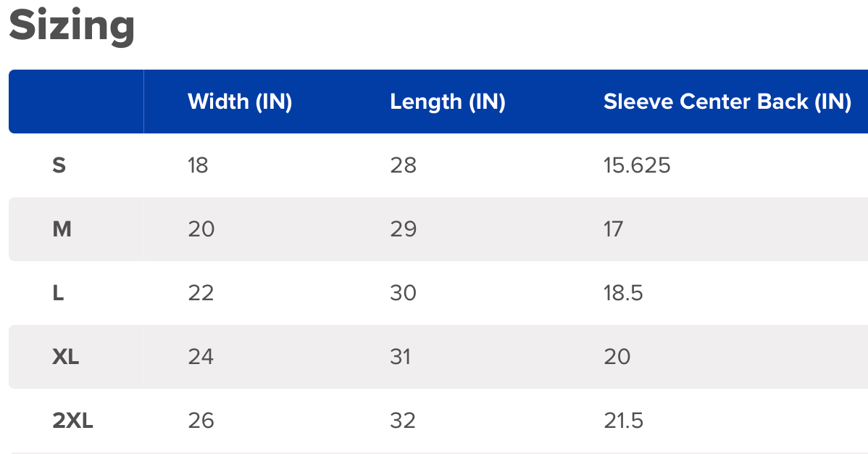868x454 pixels.
Task: Click sleeve value 21.5 for size 2XL
Action: pyautogui.click(x=623, y=421)
